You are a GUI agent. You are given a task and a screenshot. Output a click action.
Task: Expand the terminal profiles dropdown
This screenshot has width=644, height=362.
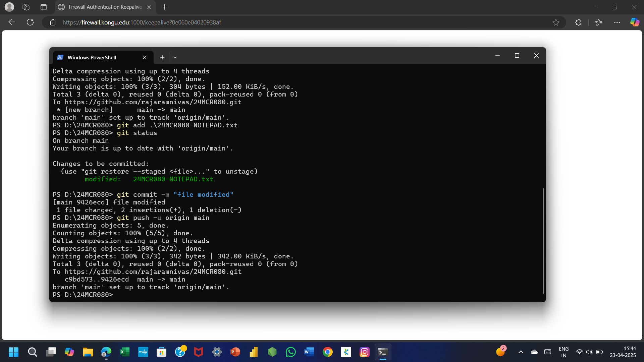(x=175, y=57)
